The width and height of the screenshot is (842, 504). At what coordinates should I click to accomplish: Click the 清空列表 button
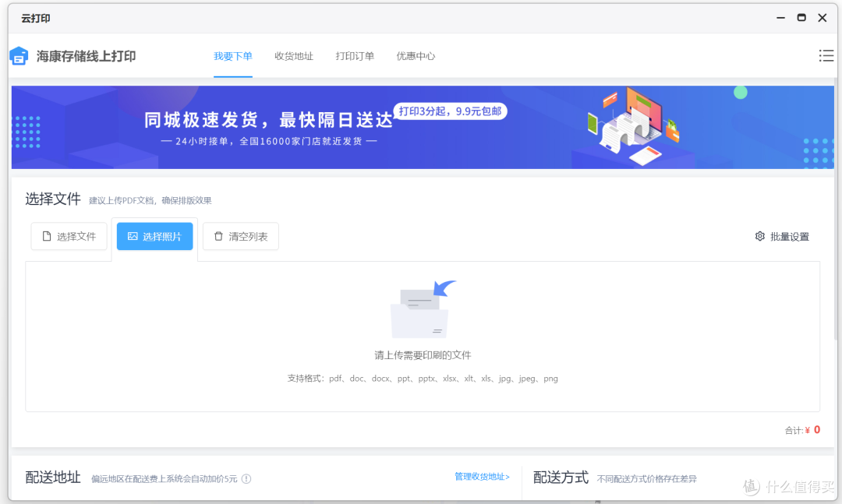pyautogui.click(x=241, y=236)
